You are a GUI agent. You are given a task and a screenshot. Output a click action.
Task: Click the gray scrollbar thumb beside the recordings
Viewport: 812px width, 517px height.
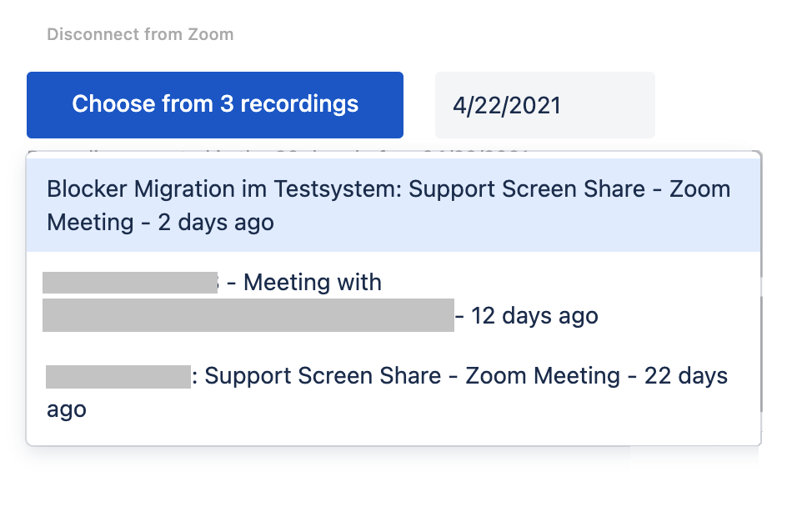click(762, 352)
